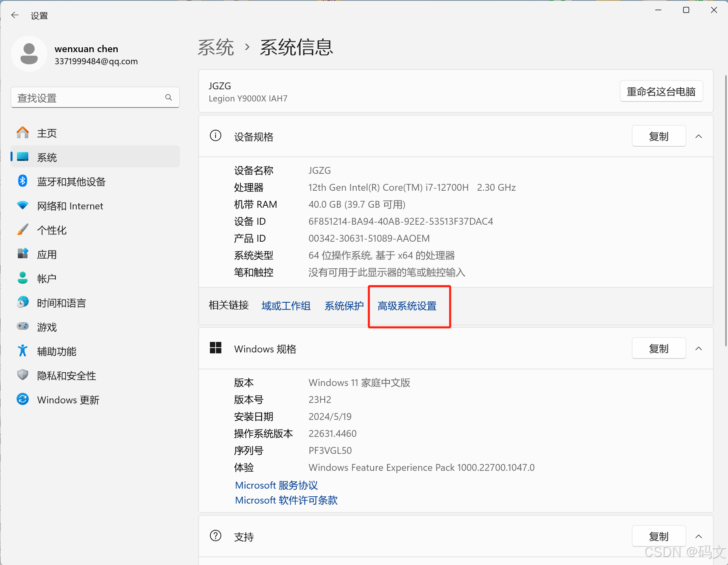Collapse the 设备规格 section chevron

698,137
